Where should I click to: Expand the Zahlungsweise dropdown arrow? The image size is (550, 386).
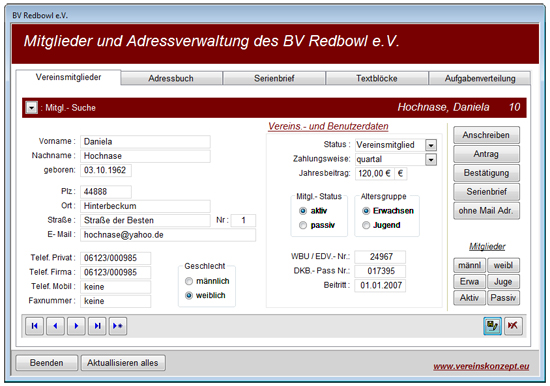tap(431, 160)
